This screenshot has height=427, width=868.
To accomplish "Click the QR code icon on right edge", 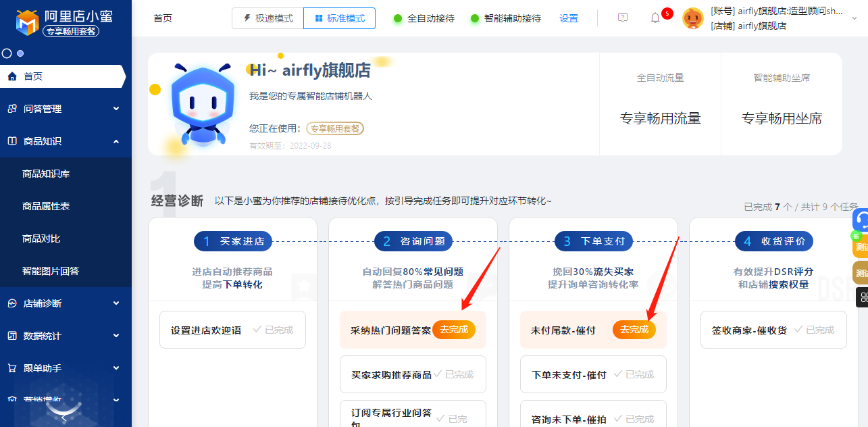I will (x=863, y=297).
